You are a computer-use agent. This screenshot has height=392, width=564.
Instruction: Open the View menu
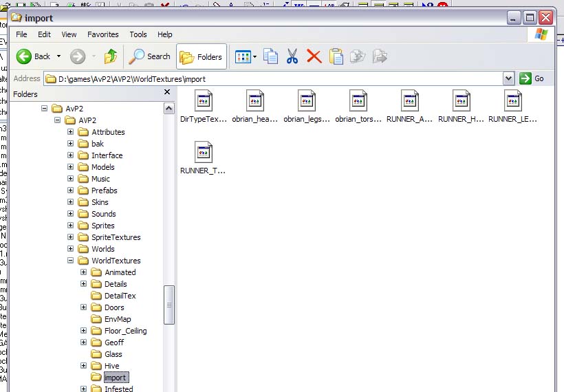click(x=69, y=34)
